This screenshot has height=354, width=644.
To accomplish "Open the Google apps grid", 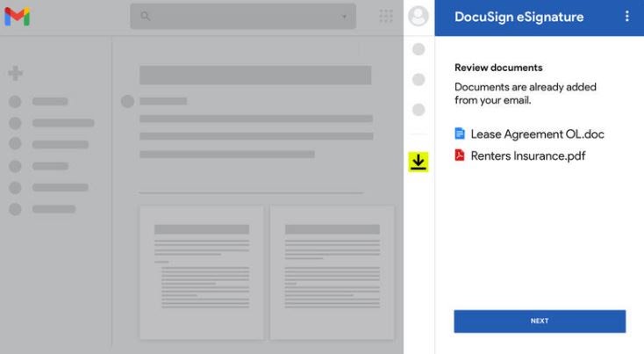I will click(386, 16).
